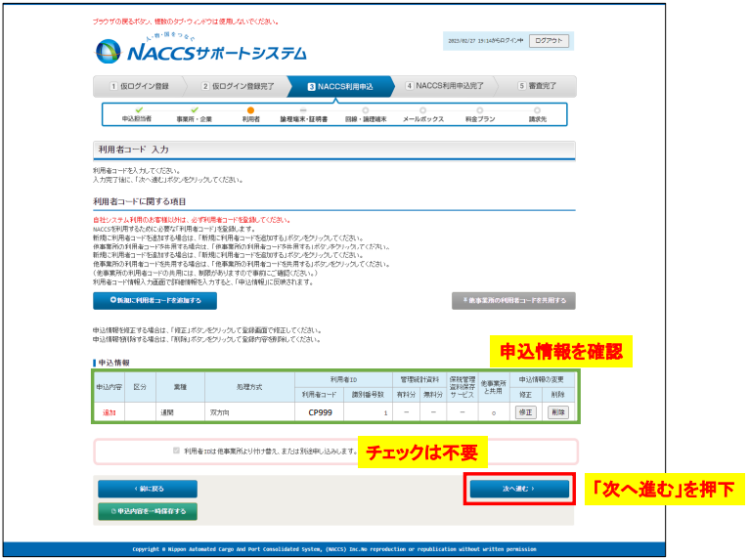Click the green checkmark above 申込担当者
This screenshot has height=560, width=749.
(x=138, y=109)
